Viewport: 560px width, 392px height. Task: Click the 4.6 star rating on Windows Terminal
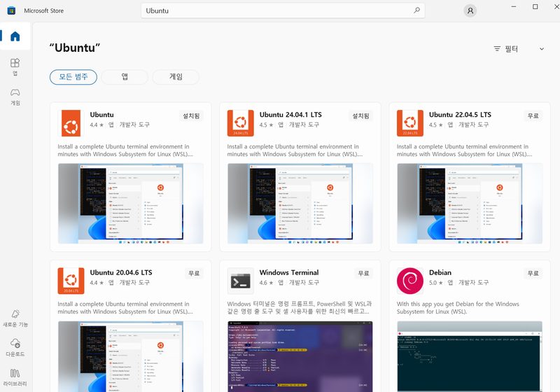(267, 282)
